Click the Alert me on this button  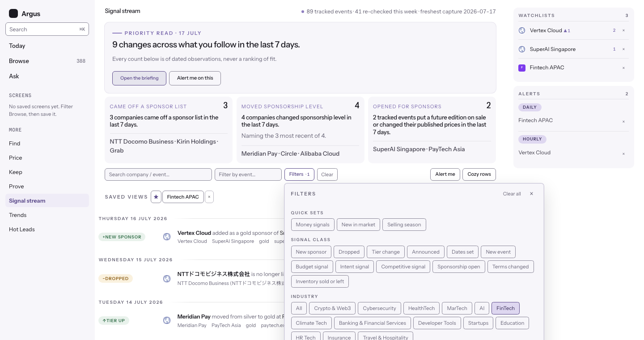(195, 78)
